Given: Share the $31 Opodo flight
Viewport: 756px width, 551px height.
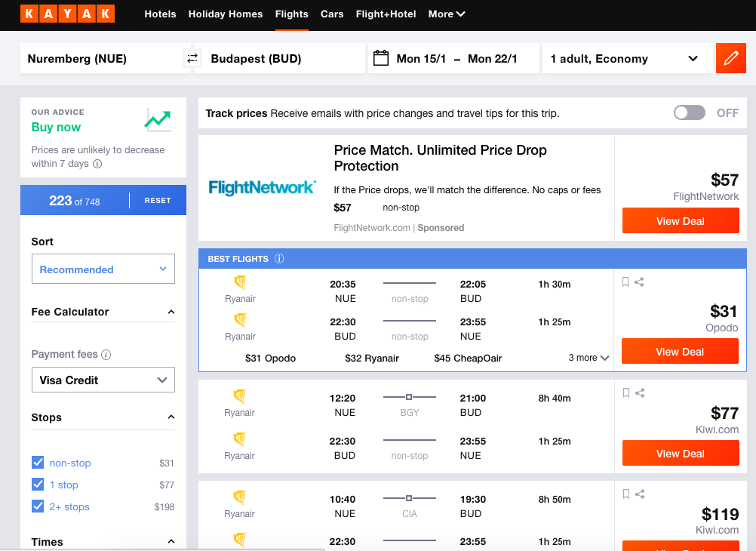Looking at the screenshot, I should [639, 282].
